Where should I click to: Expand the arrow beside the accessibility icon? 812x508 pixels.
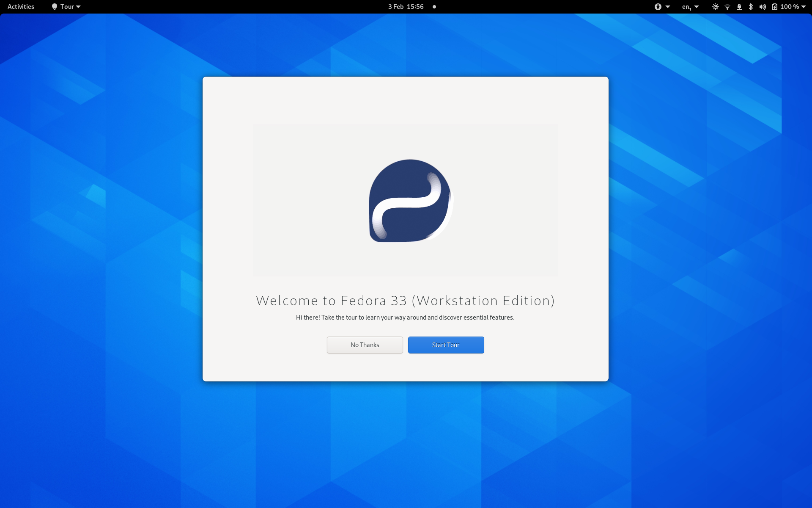tap(668, 7)
